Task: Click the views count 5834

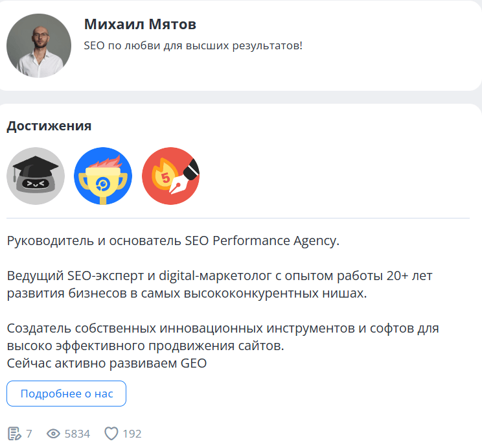Action: 77,434
